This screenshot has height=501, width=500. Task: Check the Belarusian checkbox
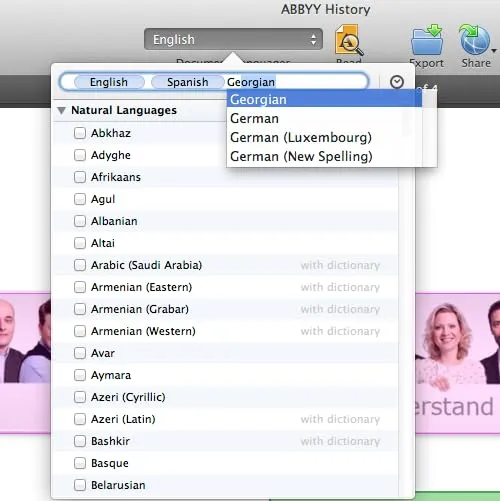tap(80, 485)
